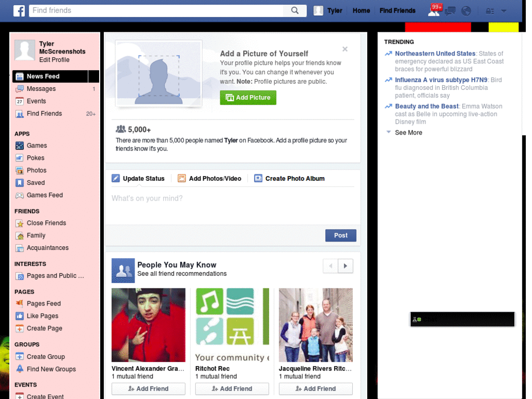
Task: Expand the account dropdown arrow
Action: tap(504, 11)
